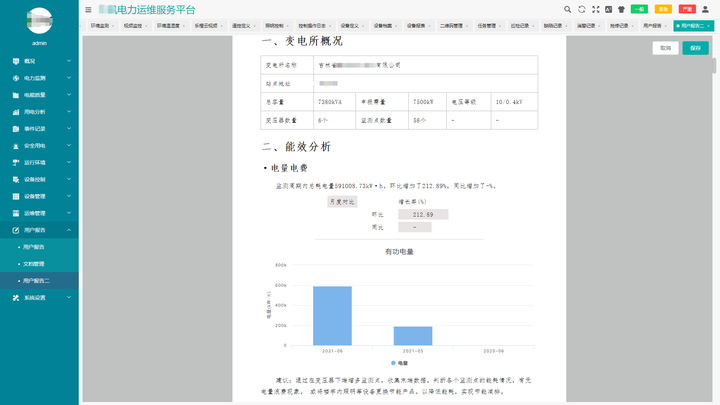Expand the 电能质量 menu chevron
The height and width of the screenshot is (405, 720).
[69, 95]
